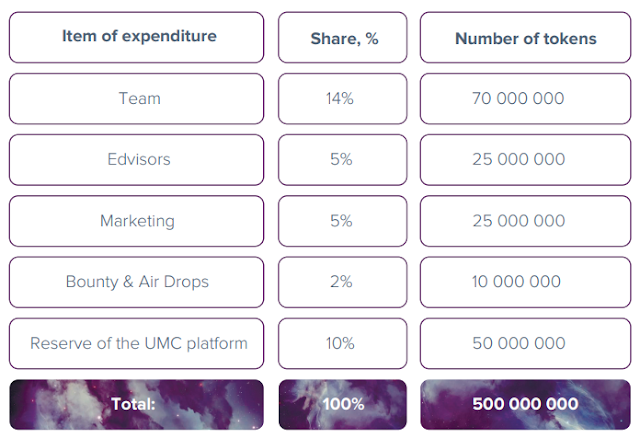Click the Edvisors 25 000 000 cell

point(526,160)
